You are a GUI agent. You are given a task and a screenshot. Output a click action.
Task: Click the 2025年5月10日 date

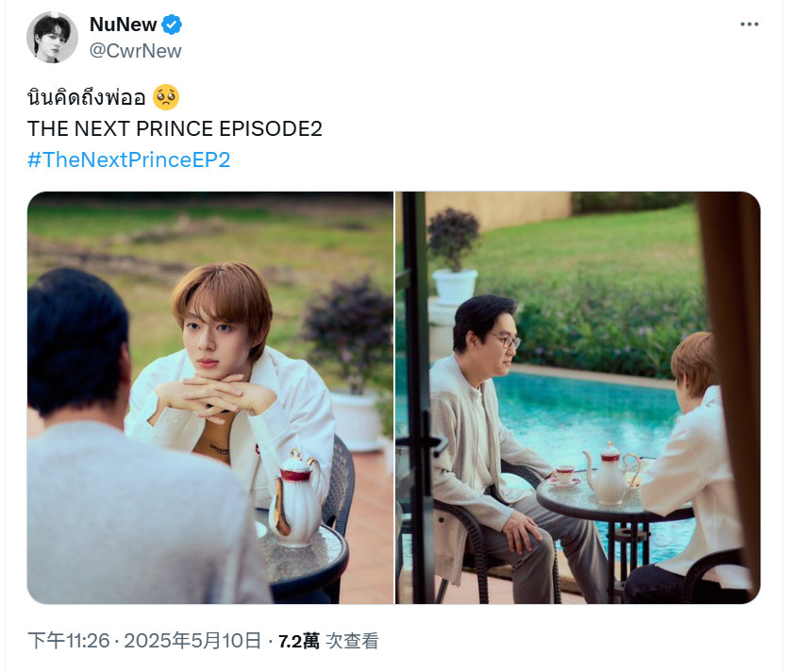(x=192, y=641)
